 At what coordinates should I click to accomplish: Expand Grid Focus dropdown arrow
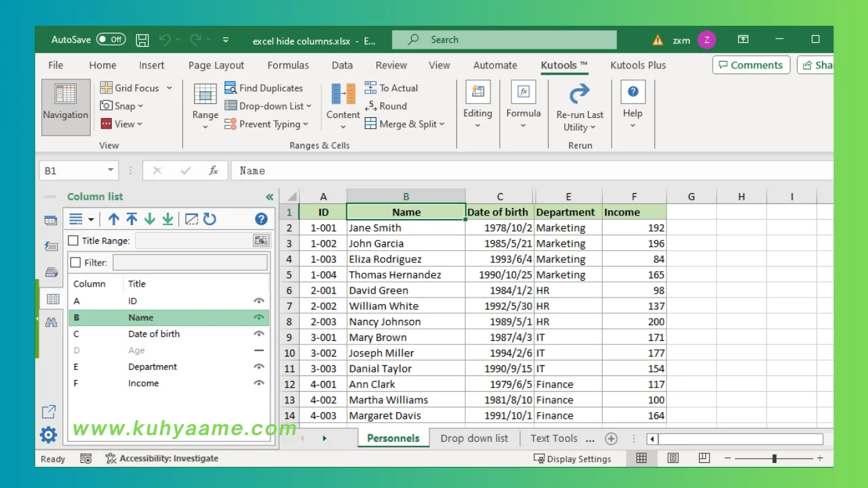tap(170, 88)
